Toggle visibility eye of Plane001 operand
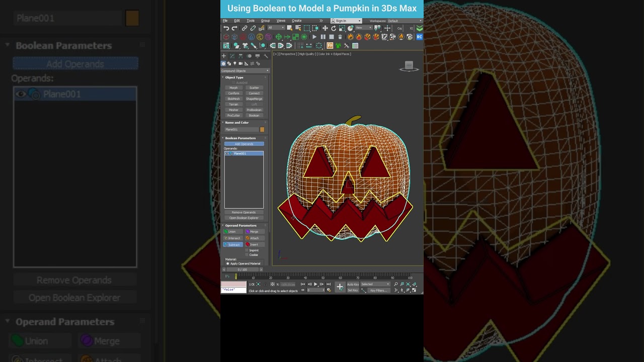 (x=227, y=153)
